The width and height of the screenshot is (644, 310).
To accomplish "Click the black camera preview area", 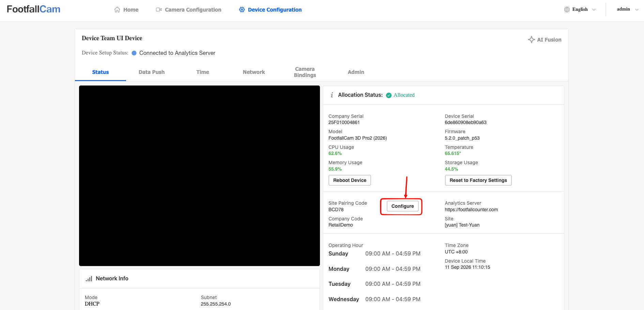I will (x=199, y=176).
